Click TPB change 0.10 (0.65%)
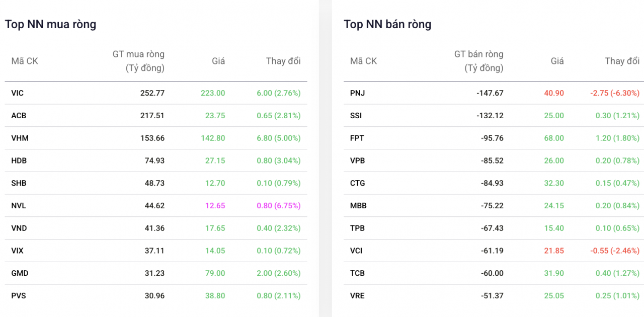 617,228
